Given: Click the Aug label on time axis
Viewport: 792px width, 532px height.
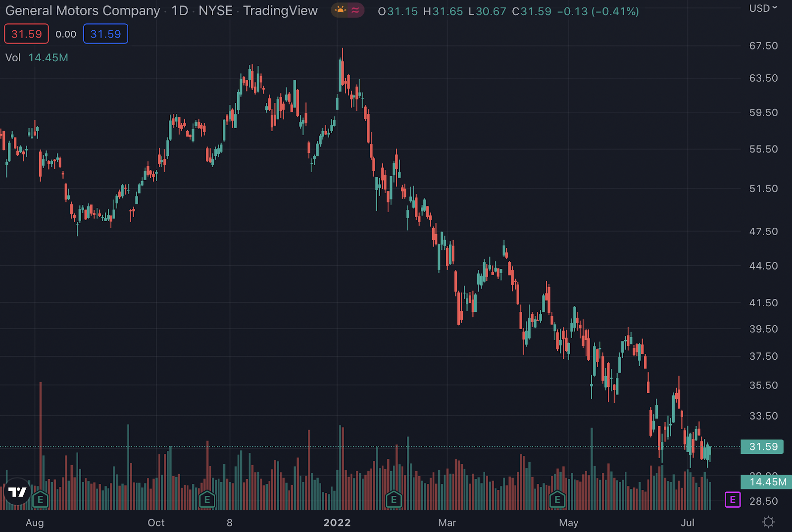Looking at the screenshot, I should (35, 523).
